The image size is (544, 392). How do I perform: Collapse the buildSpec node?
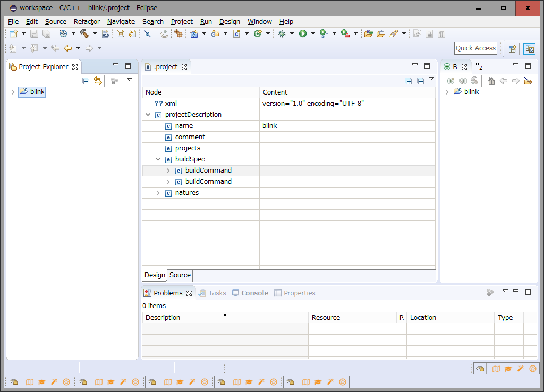click(158, 159)
